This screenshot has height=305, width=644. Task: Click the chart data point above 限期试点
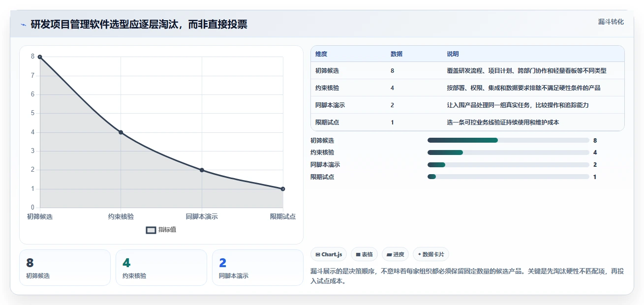coord(283,189)
